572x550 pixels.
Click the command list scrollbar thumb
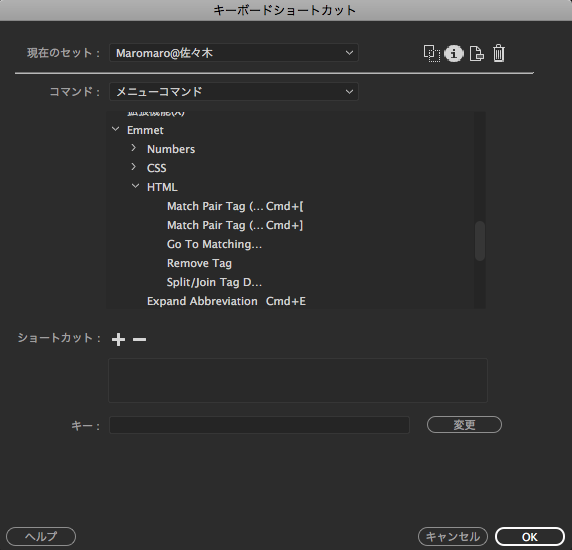(x=480, y=241)
